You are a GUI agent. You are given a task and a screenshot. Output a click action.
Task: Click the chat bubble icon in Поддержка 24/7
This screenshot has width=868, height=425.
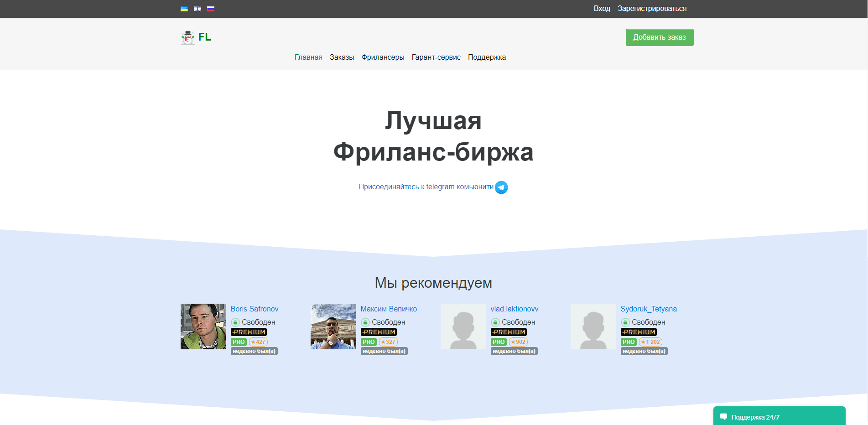(724, 416)
